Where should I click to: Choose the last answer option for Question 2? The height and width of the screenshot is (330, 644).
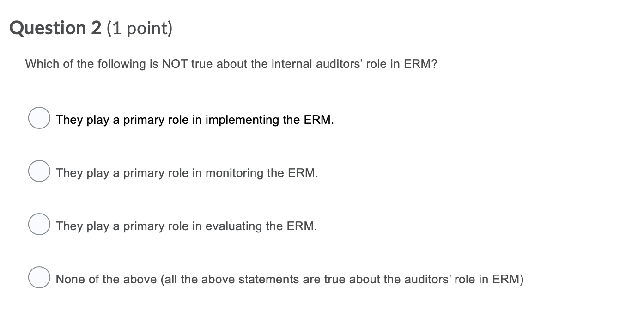[39, 277]
